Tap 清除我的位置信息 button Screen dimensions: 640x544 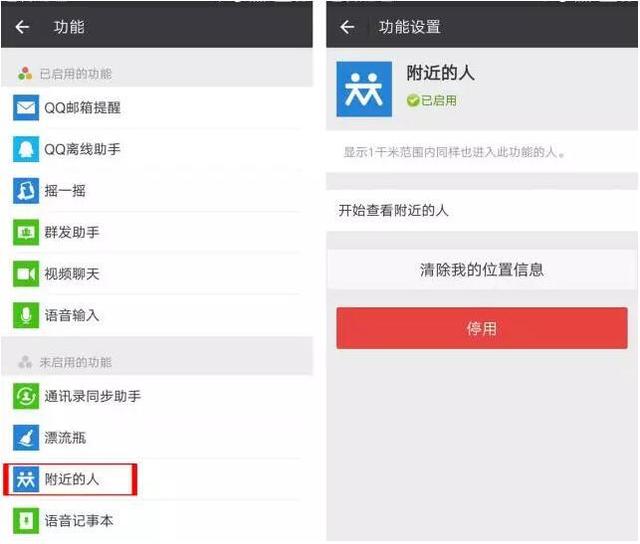tap(482, 270)
